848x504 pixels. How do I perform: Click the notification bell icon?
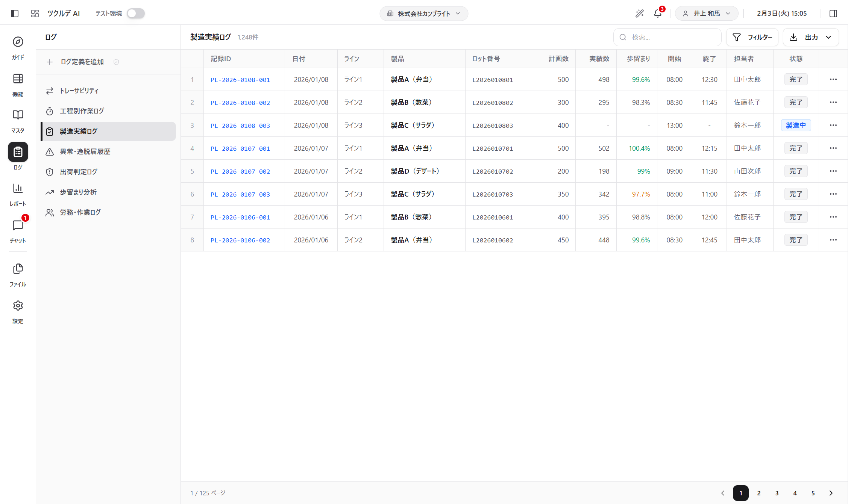pos(657,14)
